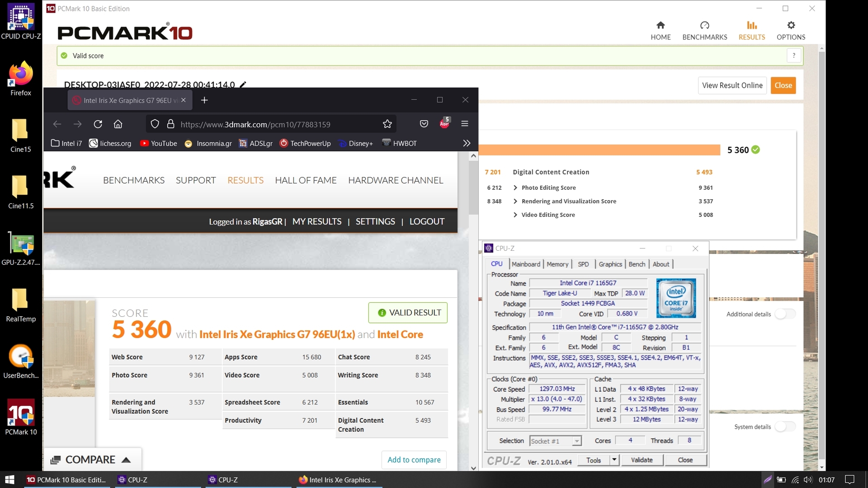Switch to PCMark 10 taskbar button

click(x=66, y=479)
